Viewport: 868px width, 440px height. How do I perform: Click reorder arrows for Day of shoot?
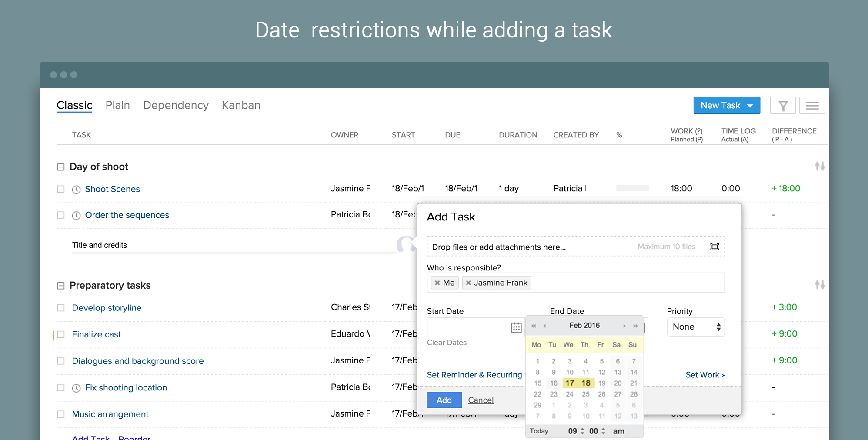pos(820,166)
